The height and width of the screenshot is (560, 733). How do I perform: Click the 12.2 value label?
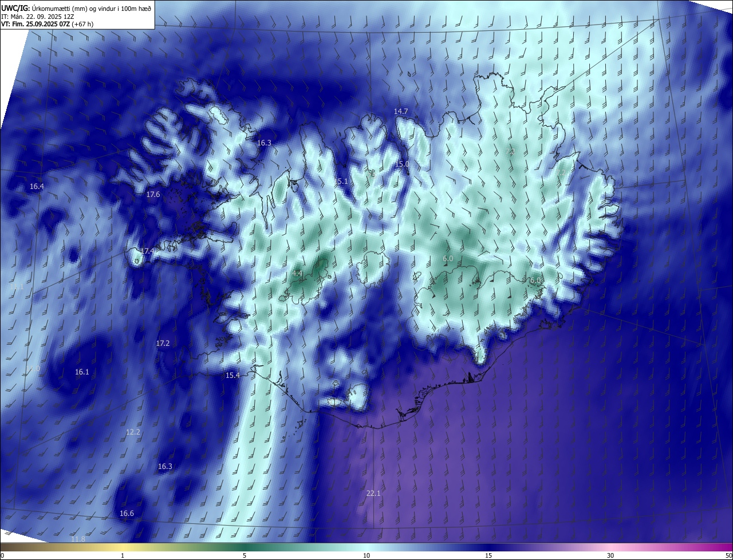tap(133, 432)
